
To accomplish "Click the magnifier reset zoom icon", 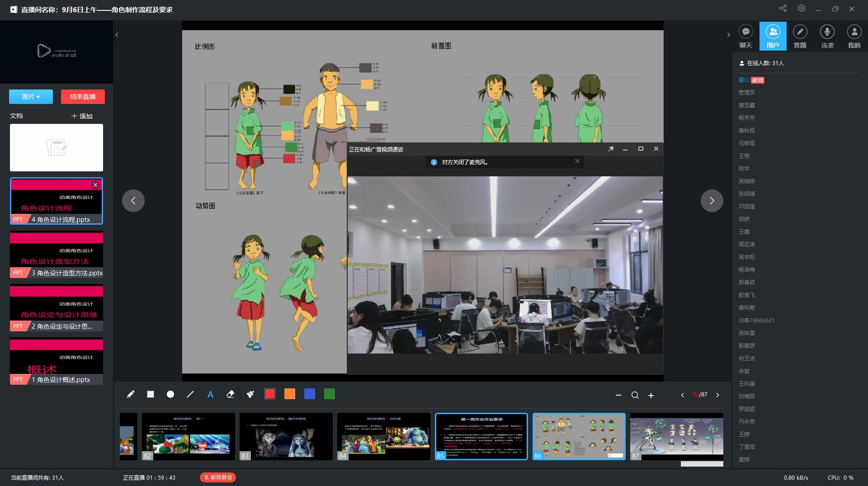I will [x=635, y=395].
